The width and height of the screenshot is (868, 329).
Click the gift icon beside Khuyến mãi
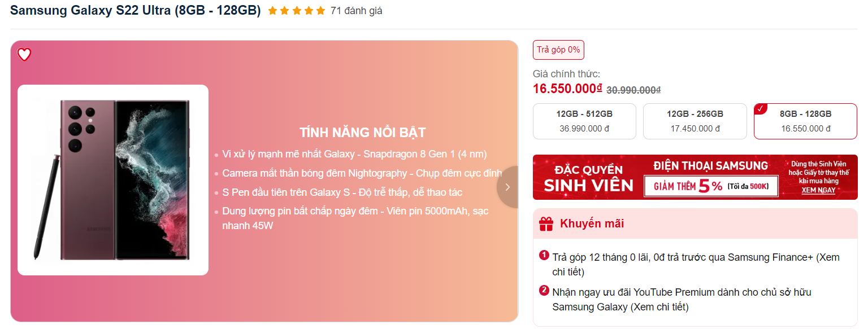point(546,224)
